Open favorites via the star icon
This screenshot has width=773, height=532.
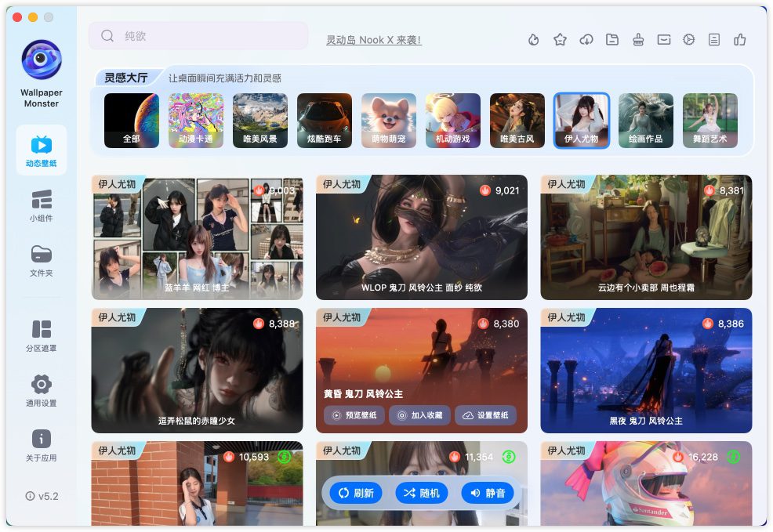point(560,40)
